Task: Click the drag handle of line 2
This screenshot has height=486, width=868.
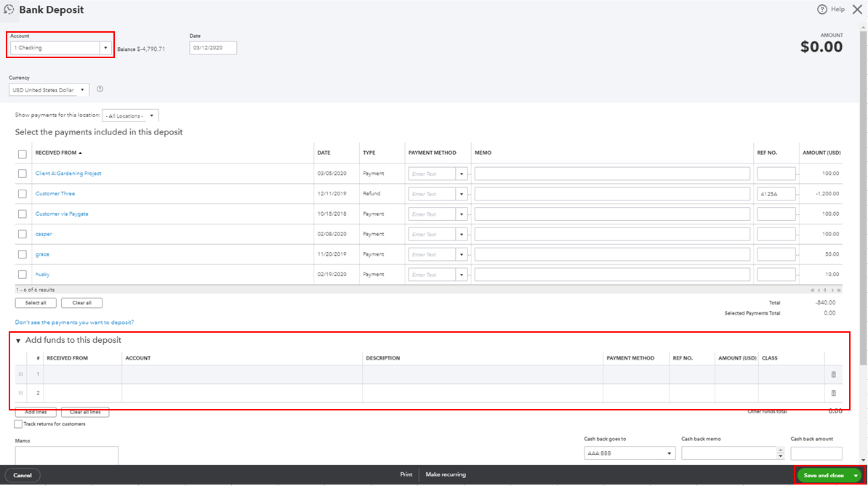Action: (x=21, y=393)
